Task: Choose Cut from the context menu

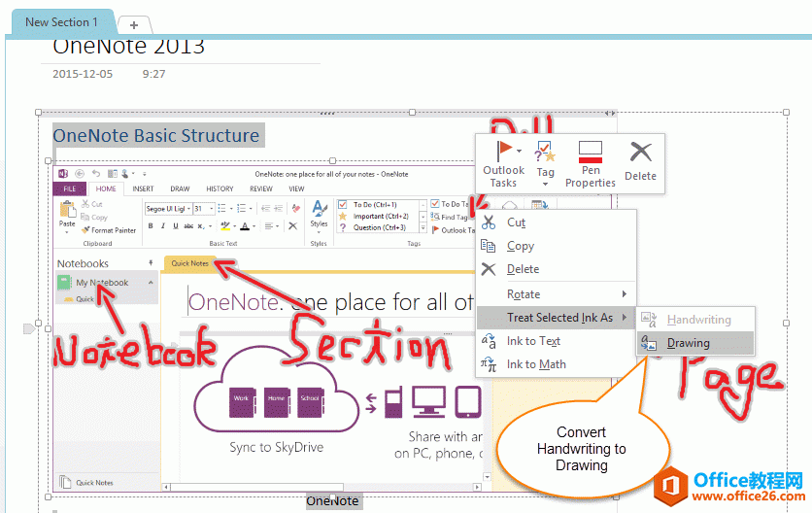Action: coord(557,222)
